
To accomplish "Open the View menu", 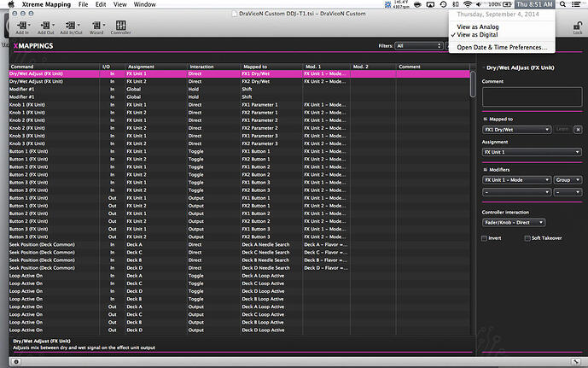I will (120, 4).
